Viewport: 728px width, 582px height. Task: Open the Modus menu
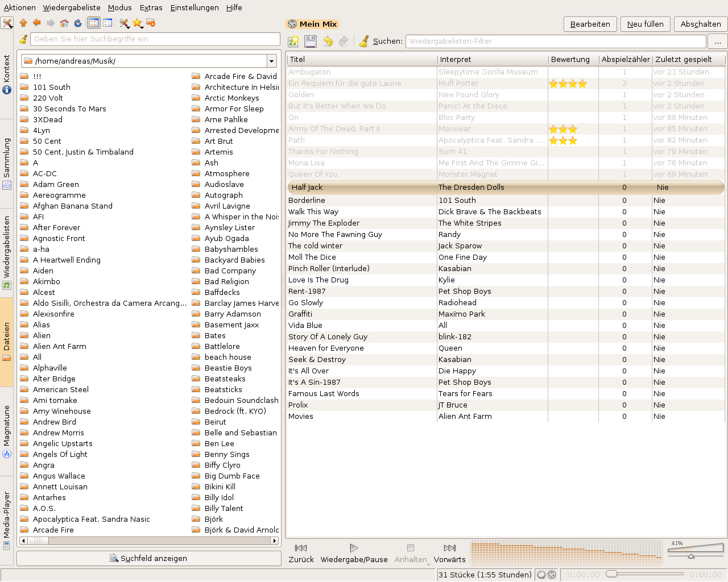click(x=119, y=7)
